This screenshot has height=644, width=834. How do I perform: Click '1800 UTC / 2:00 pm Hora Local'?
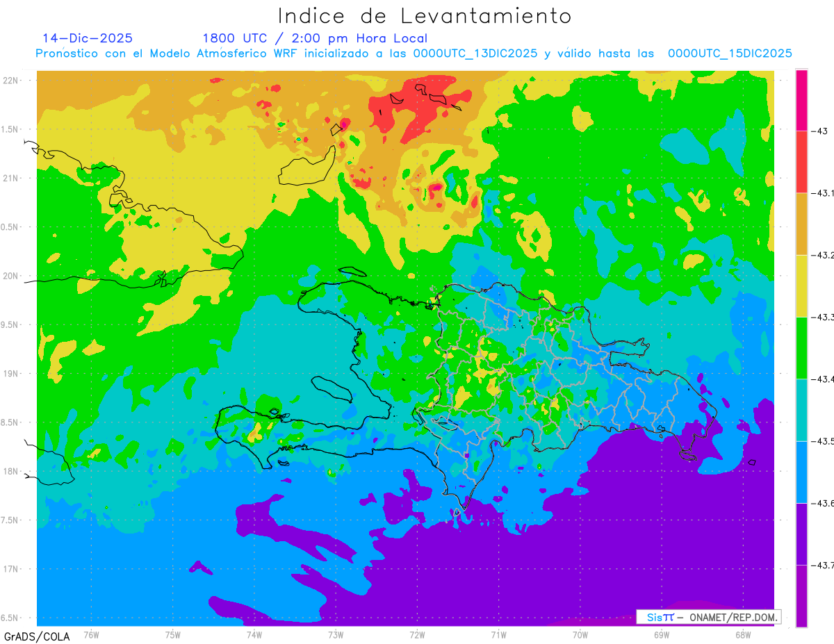coord(315,39)
